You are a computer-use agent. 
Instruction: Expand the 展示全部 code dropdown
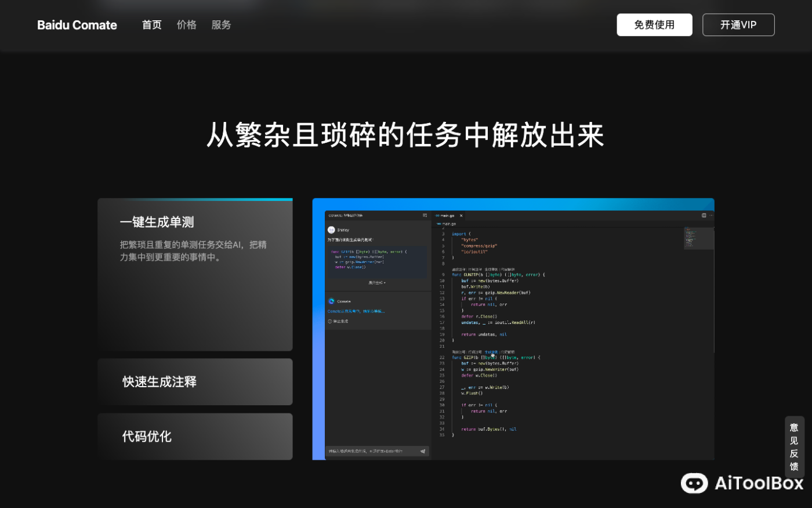coord(377,282)
